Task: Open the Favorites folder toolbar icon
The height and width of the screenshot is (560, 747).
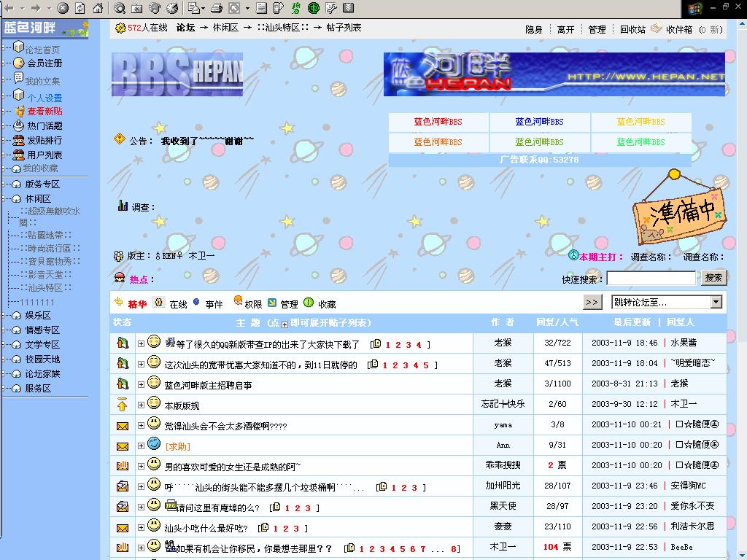Action: (137, 7)
